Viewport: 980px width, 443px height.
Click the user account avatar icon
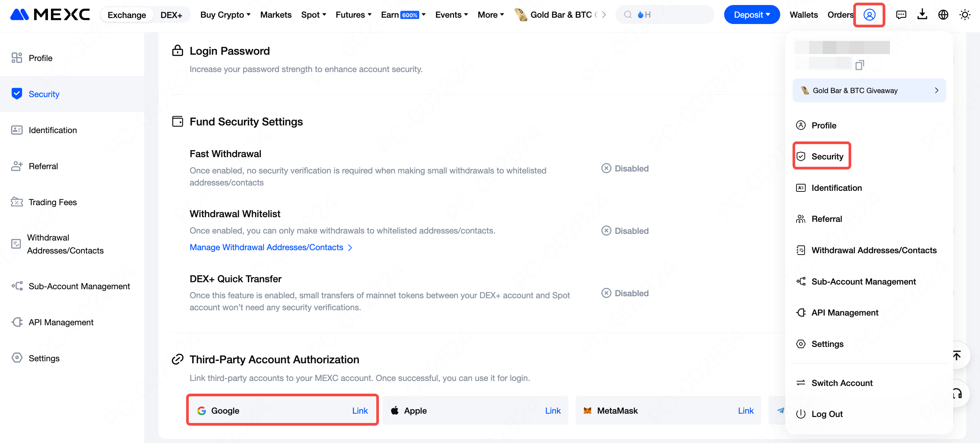pos(869,15)
